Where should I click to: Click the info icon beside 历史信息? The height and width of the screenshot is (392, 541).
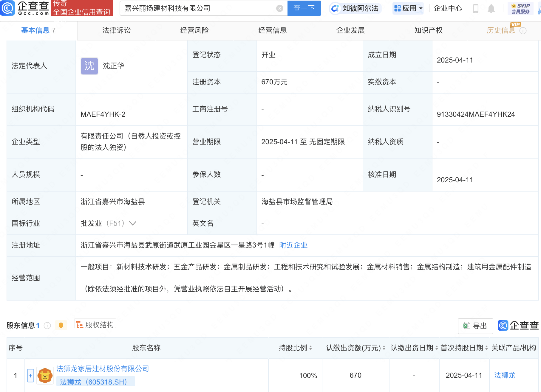point(523,31)
